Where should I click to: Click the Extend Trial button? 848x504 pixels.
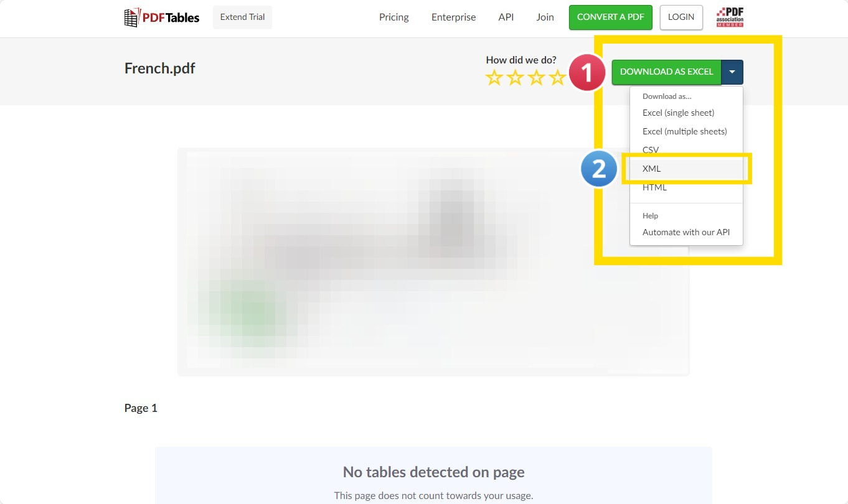pos(242,17)
